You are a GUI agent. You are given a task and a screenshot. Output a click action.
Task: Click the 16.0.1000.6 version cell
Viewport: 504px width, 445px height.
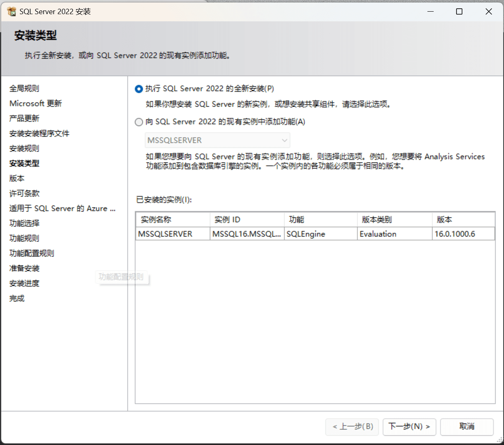point(464,234)
